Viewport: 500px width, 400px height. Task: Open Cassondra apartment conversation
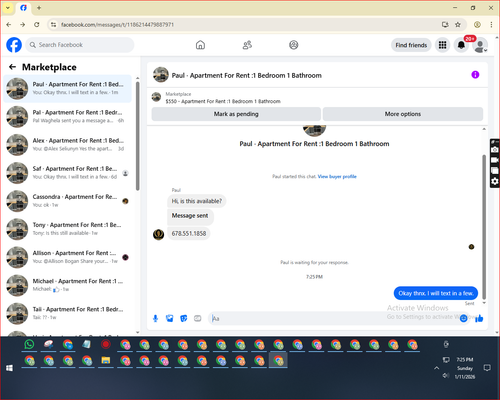[68, 201]
